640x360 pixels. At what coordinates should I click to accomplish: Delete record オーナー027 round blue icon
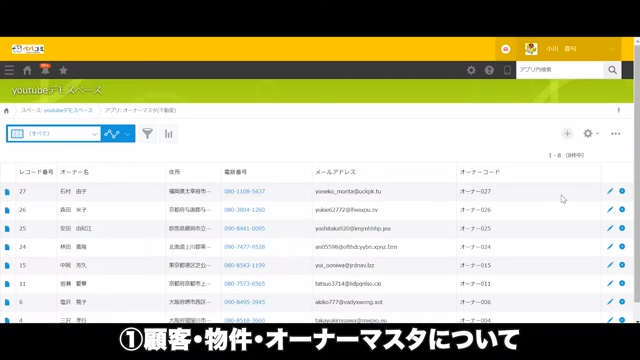coord(622,191)
